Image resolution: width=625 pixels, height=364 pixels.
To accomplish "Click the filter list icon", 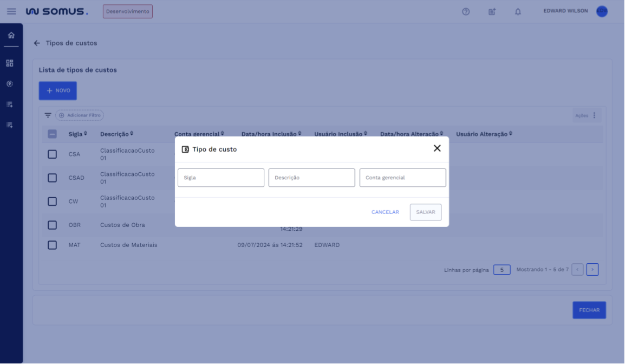I will point(48,115).
